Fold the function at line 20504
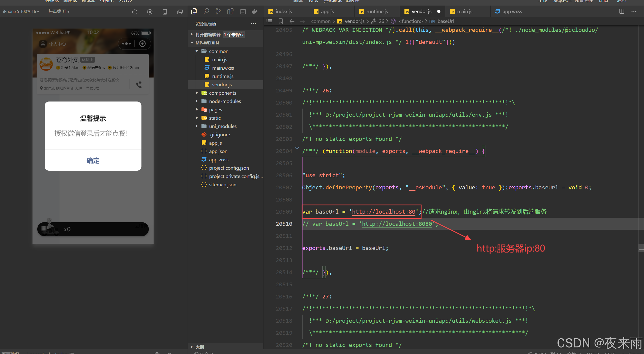Image resolution: width=644 pixels, height=354 pixels. (297, 148)
